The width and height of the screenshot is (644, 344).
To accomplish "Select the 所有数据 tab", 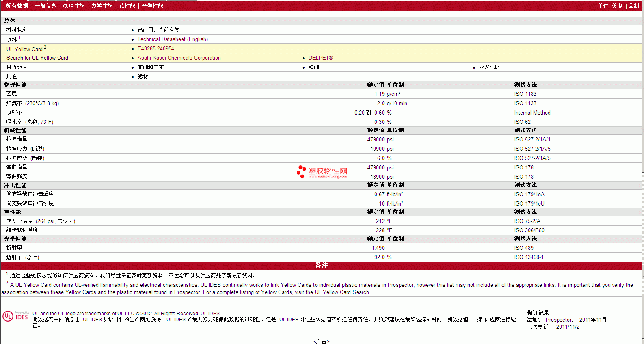I will coord(17,6).
